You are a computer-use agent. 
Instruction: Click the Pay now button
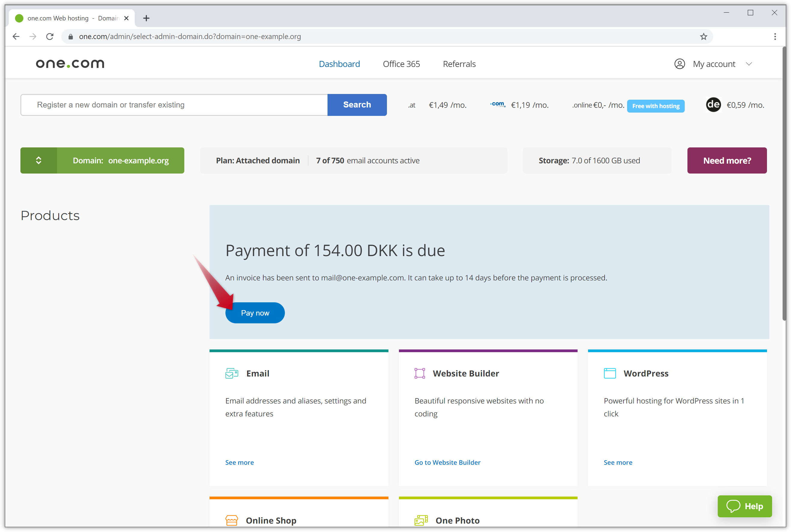[x=255, y=313]
